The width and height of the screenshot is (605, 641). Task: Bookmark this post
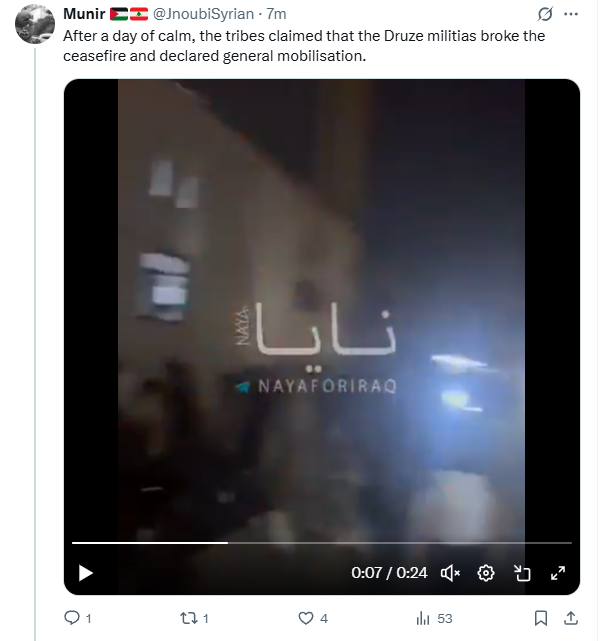click(541, 618)
